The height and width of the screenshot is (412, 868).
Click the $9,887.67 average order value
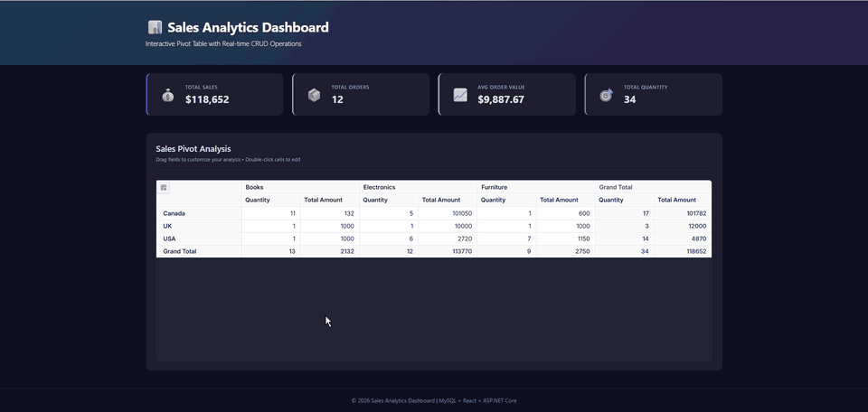(500, 99)
